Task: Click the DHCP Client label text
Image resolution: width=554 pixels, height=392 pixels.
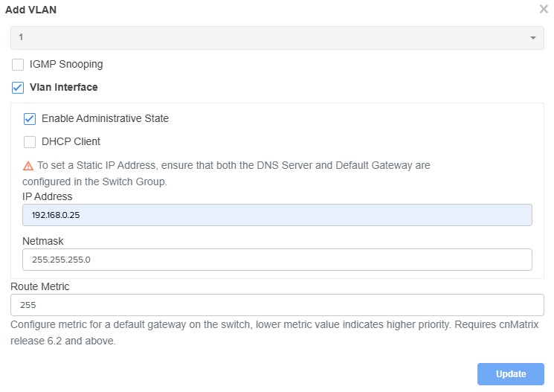Action: click(x=71, y=142)
